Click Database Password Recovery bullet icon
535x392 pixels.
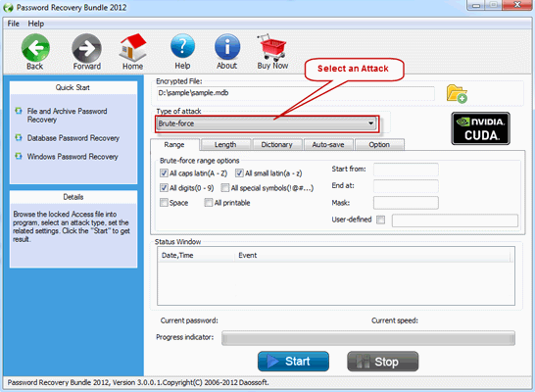(x=19, y=137)
